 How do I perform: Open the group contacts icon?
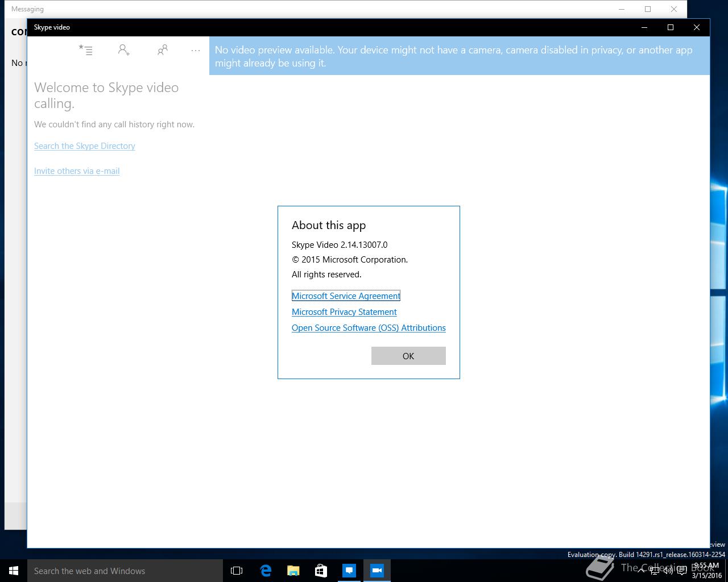(163, 50)
